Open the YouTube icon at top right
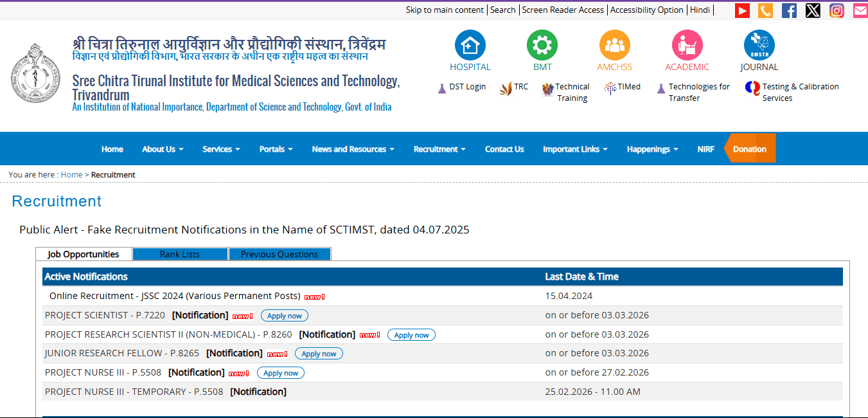This screenshot has height=418, width=868. [741, 10]
